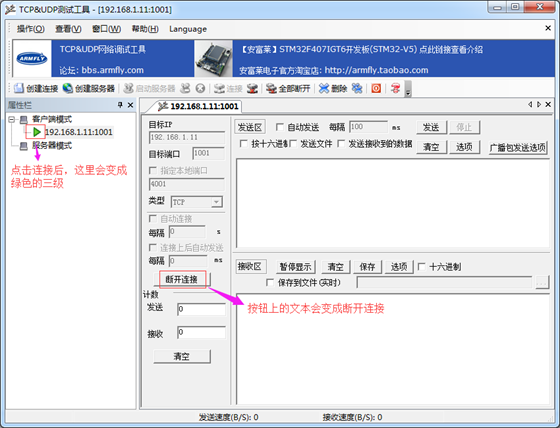Open the Language menu
Screen dimensions: 560x428
(188, 29)
